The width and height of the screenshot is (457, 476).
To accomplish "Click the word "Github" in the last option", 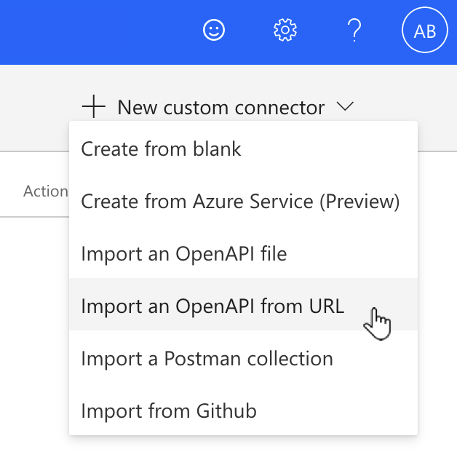I will [226, 411].
